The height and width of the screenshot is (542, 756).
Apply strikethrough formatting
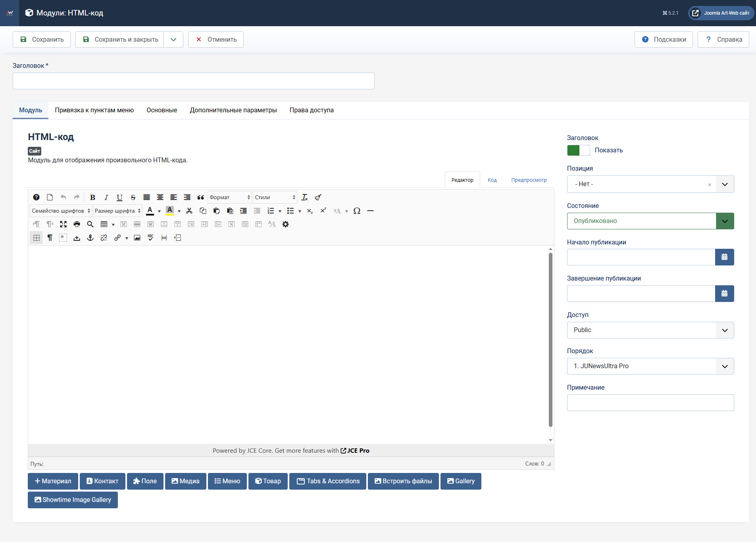pos(133,197)
